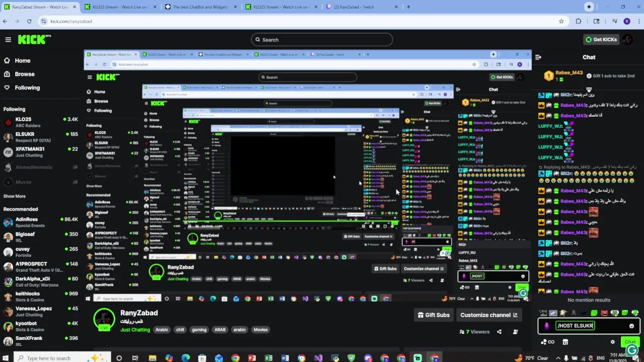Select offline channel Muvxn
The width and height of the screenshot is (644, 362).
[x=40, y=182]
